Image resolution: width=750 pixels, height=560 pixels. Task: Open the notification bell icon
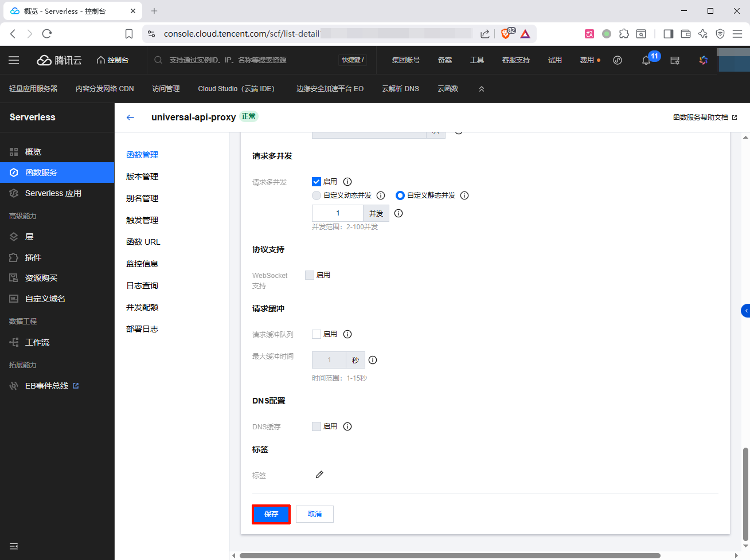[646, 60]
